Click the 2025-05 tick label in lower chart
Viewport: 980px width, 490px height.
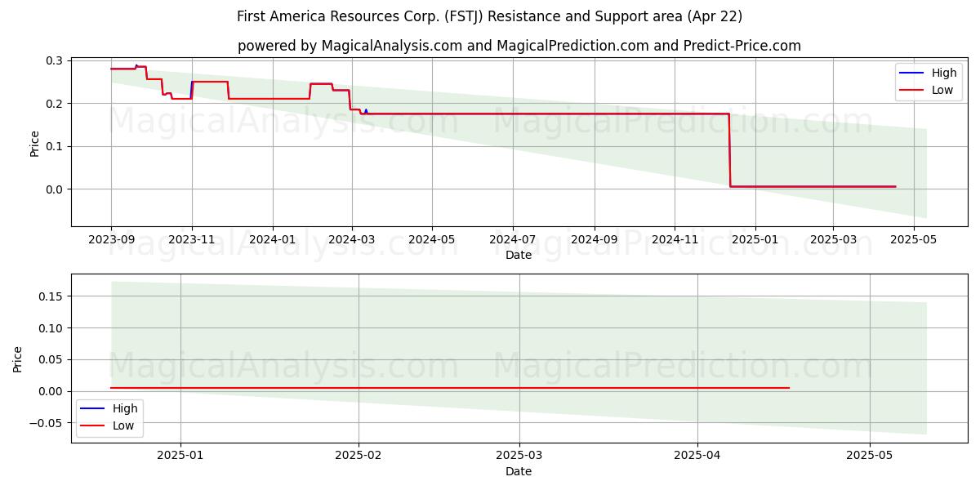(870, 455)
